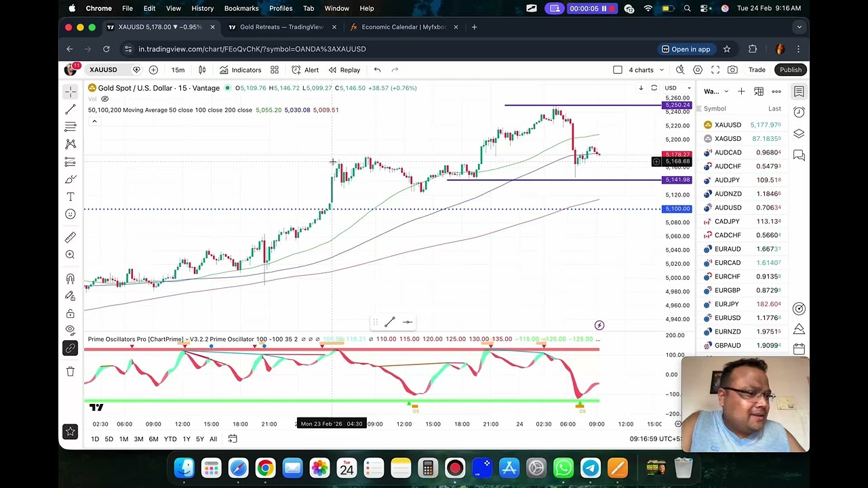Click the Publish button
This screenshot has width=868, height=488.
click(x=791, y=70)
